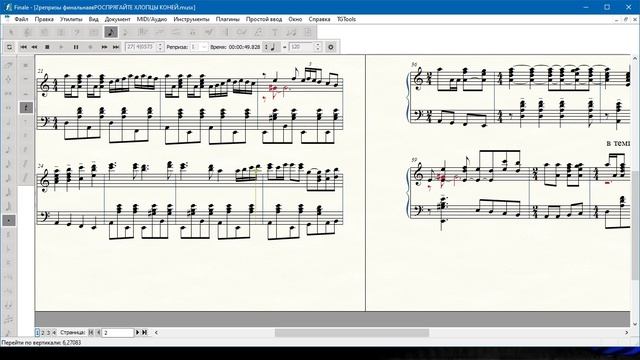Select the Time Signature tool
Image resolution: width=640 pixels, height=360 pixels.
(61, 32)
